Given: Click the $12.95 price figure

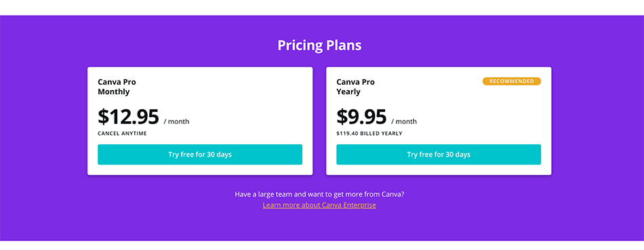Looking at the screenshot, I should click(128, 117).
